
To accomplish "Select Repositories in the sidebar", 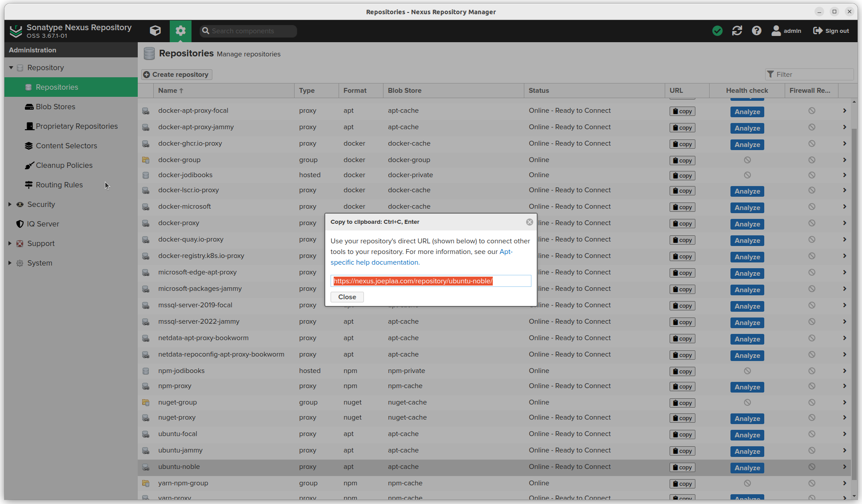I will tap(71, 87).
